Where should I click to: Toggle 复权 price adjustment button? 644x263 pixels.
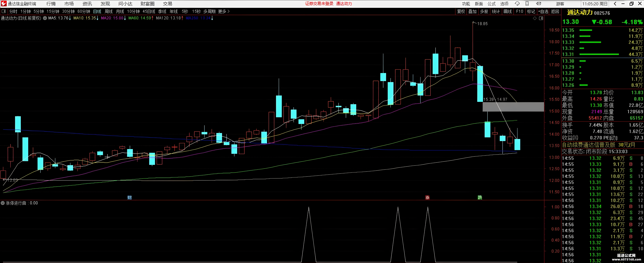461,12
